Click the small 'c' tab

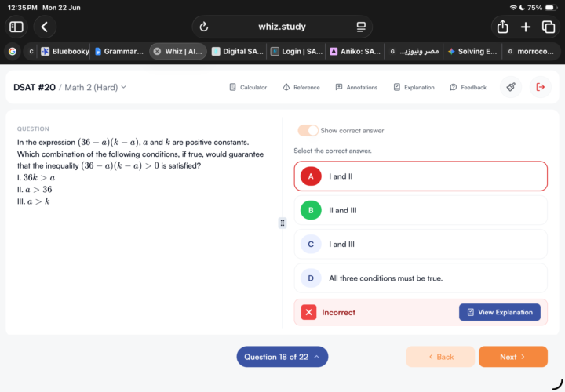click(x=31, y=52)
